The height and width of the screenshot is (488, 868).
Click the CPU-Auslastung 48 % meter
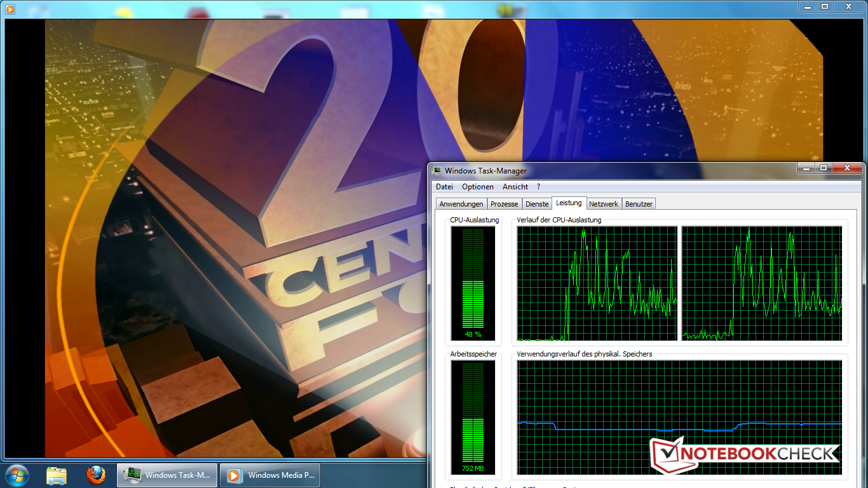[x=473, y=283]
